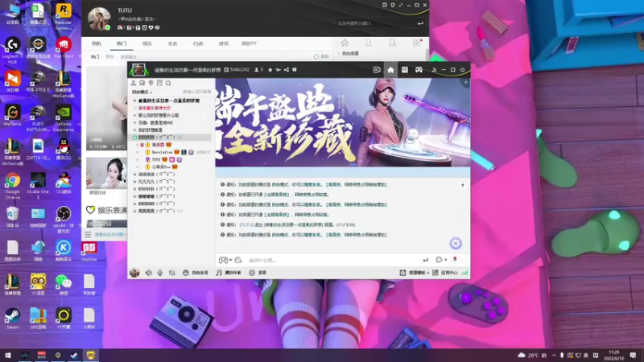The width and height of the screenshot is (644, 362).
Task: Click the pink-hat character banner image
Action: point(343,122)
